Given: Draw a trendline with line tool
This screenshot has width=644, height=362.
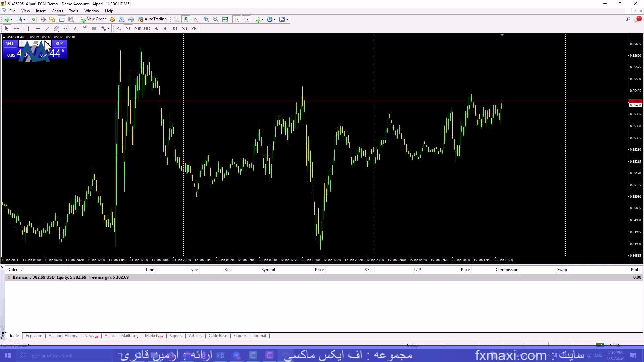Looking at the screenshot, I should click(x=47, y=29).
